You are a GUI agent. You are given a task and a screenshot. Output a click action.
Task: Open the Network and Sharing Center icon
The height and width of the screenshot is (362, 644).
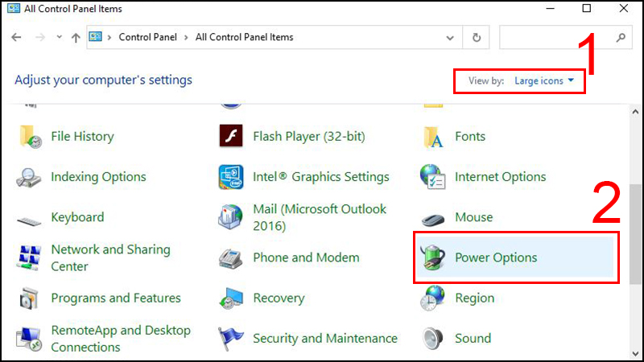point(29,257)
